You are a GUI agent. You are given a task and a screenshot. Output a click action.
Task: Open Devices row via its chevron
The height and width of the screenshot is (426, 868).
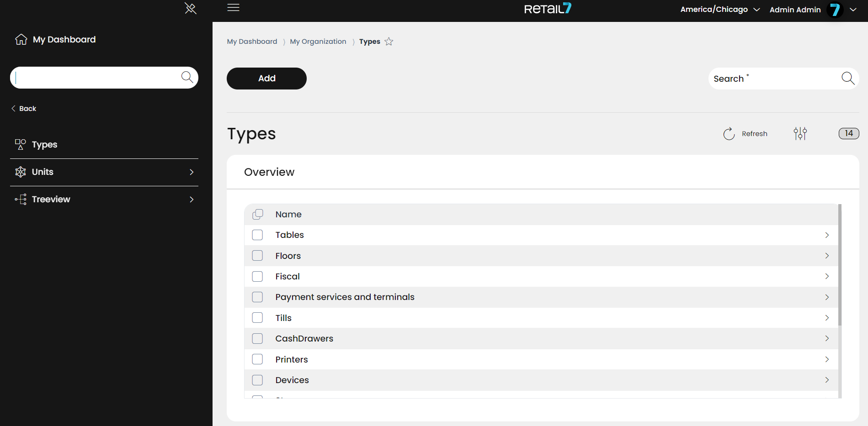pos(827,380)
